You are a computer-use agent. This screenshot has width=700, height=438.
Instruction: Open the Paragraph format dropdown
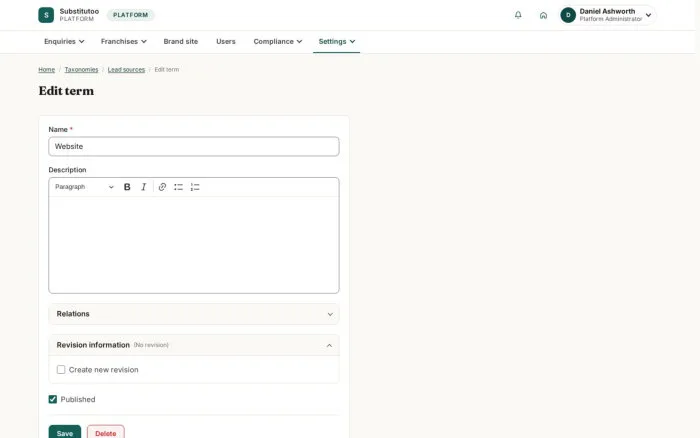coord(84,187)
